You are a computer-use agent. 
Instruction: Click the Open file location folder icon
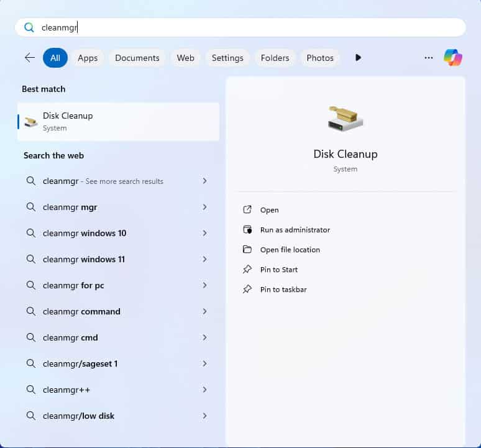click(x=247, y=250)
